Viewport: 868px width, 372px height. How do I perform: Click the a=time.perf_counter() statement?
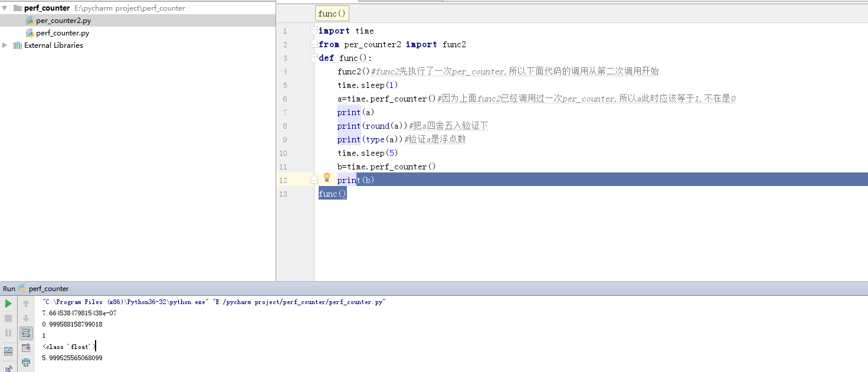point(386,99)
